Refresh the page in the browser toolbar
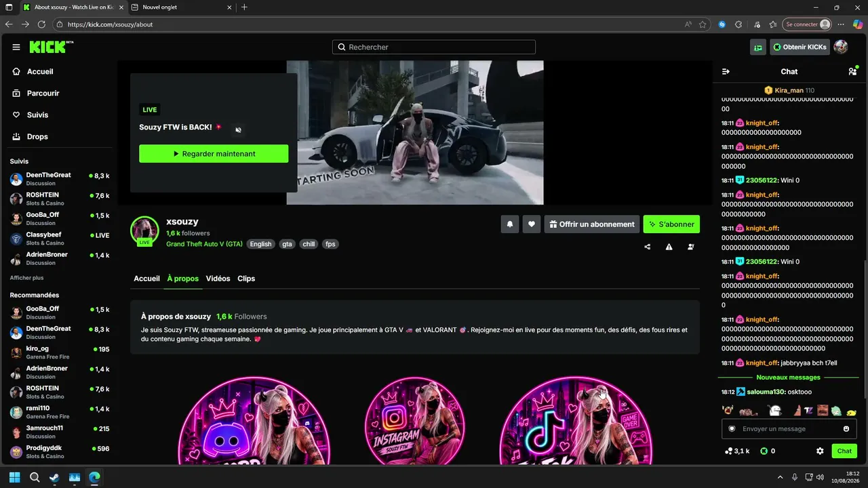This screenshot has height=488, width=868. click(41, 24)
